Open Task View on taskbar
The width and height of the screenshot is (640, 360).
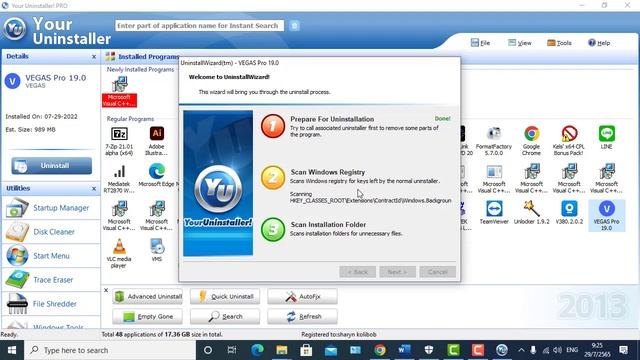point(232,350)
